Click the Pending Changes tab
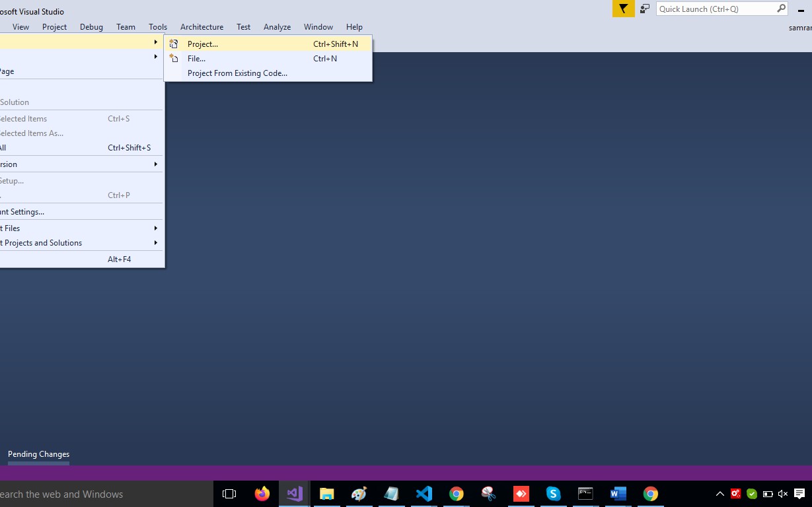 pyautogui.click(x=38, y=454)
